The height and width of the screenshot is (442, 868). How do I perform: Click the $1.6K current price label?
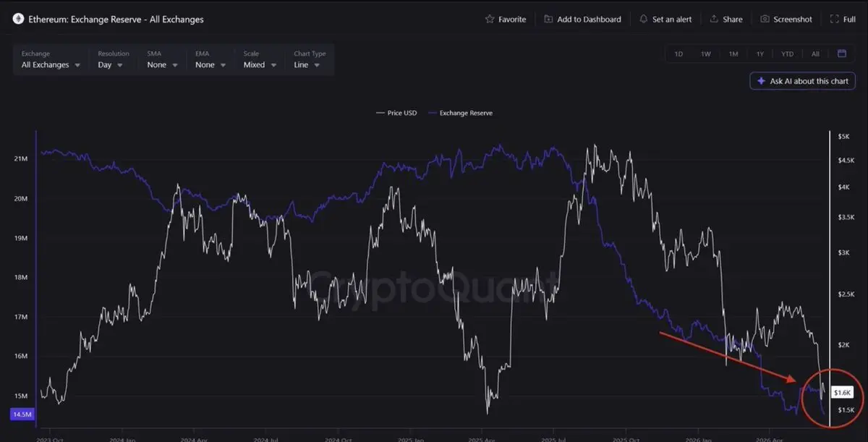pos(842,392)
